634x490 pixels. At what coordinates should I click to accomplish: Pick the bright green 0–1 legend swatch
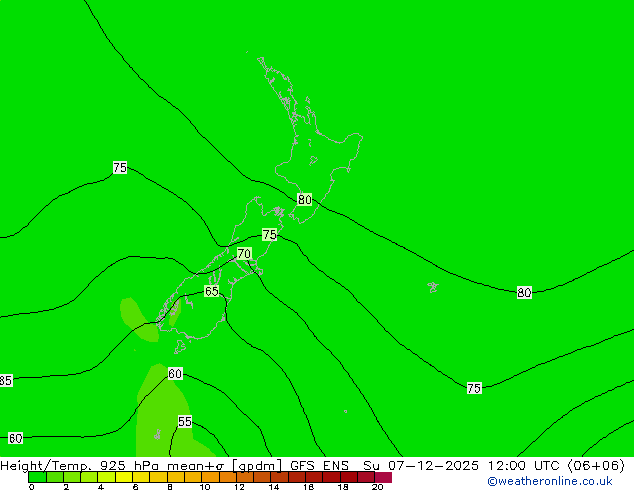pyautogui.click(x=37, y=477)
